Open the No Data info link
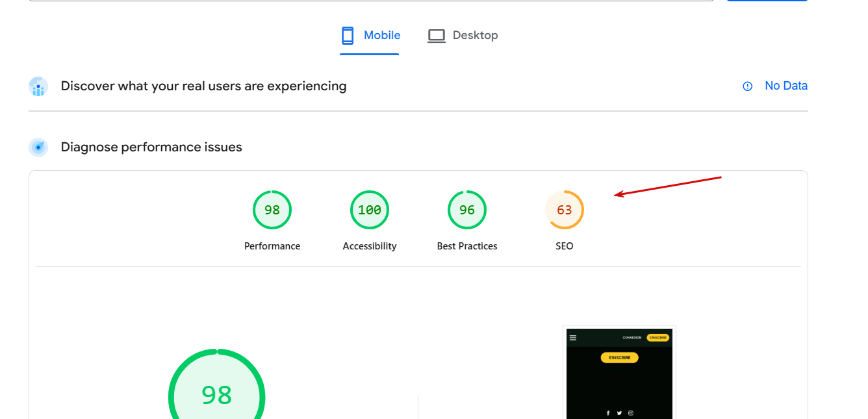Image resolution: width=868 pixels, height=419 pixels. [785, 86]
